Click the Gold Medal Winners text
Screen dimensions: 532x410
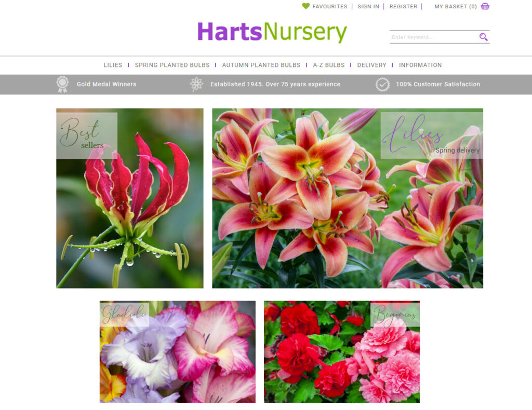107,84
